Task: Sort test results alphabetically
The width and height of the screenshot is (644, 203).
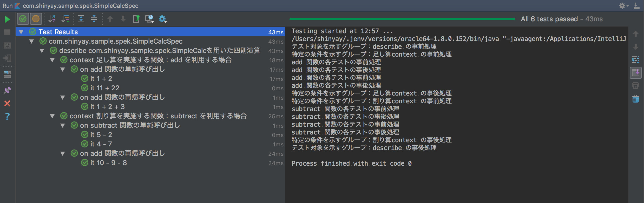Action: click(52, 19)
